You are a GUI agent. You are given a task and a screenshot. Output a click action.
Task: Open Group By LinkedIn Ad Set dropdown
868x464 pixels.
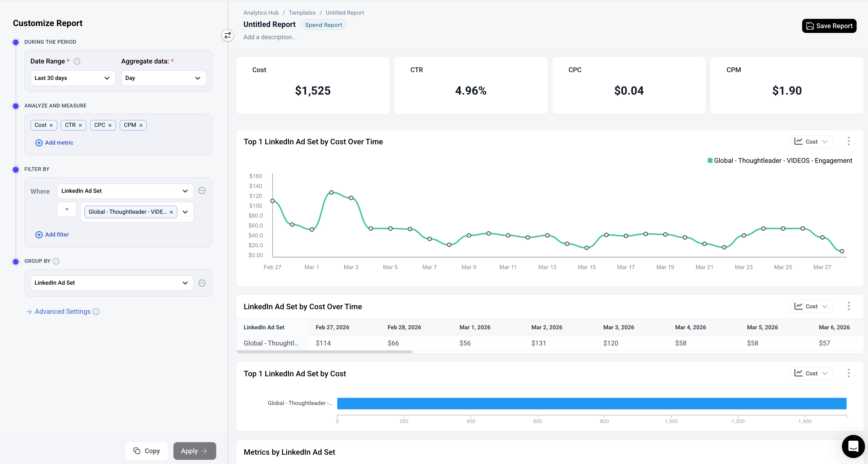coord(111,283)
